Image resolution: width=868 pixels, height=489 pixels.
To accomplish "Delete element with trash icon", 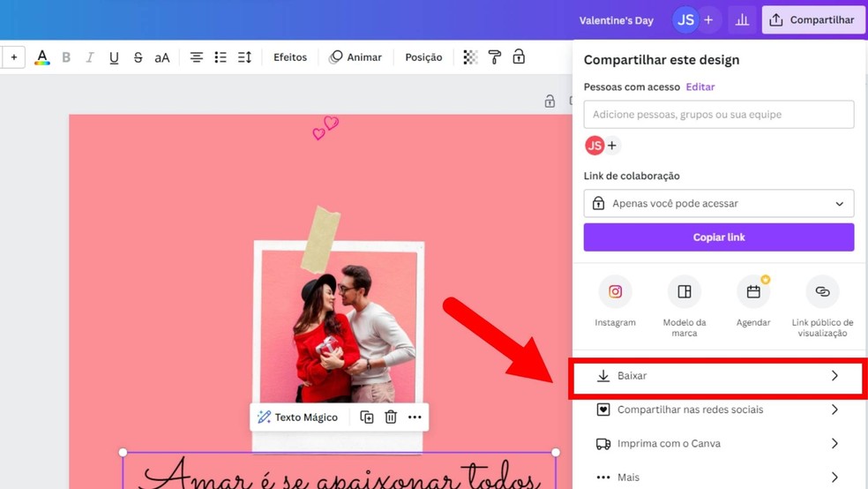I will [x=391, y=417].
